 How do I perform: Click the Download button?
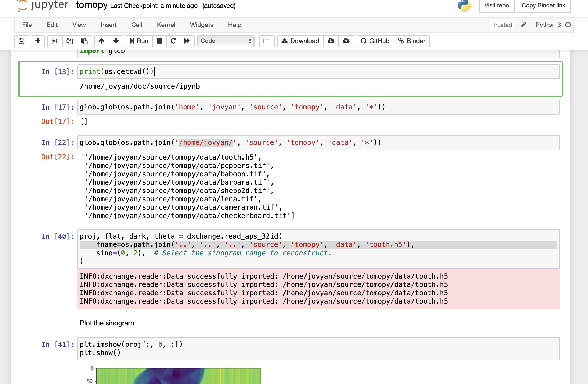pyautogui.click(x=300, y=41)
